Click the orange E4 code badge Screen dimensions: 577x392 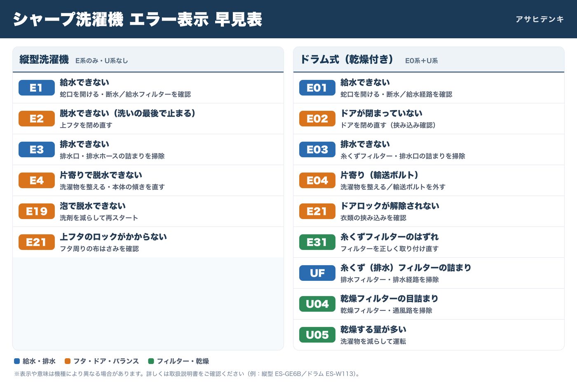37,180
